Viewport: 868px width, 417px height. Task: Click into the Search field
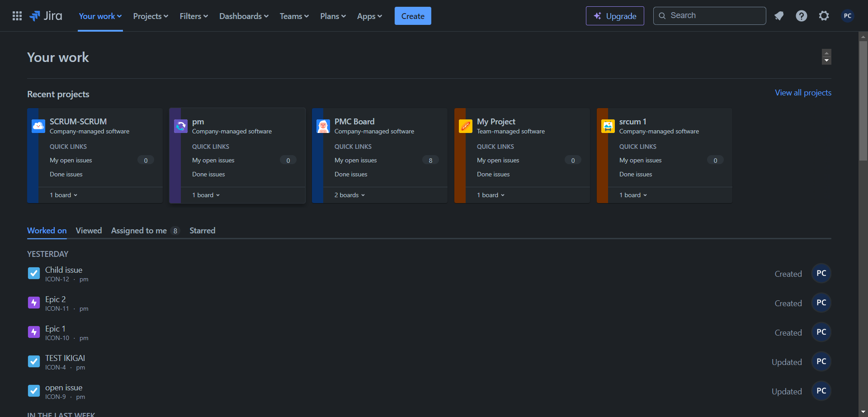coord(709,16)
